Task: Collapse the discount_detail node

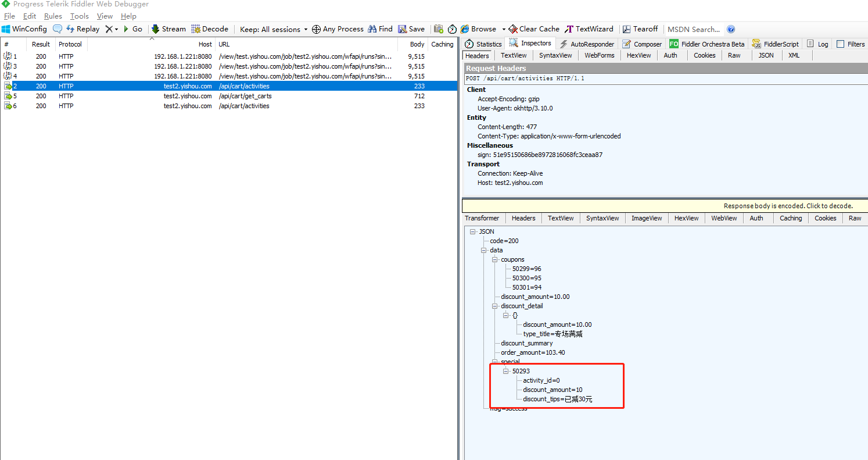Action: point(495,306)
